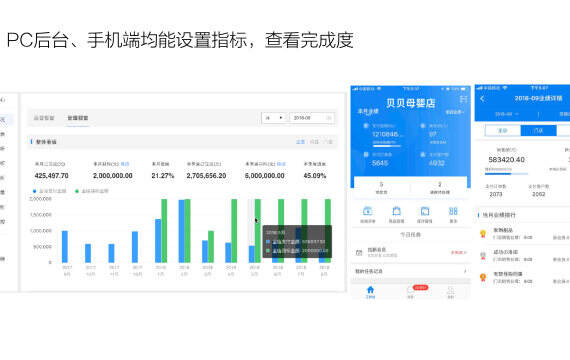
Task: Tap the four-square grid more icon
Action: 453,211
